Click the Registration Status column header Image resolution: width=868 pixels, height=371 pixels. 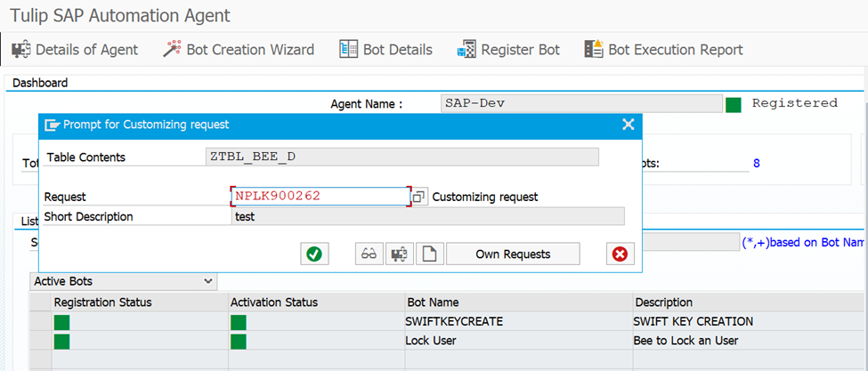(140, 302)
